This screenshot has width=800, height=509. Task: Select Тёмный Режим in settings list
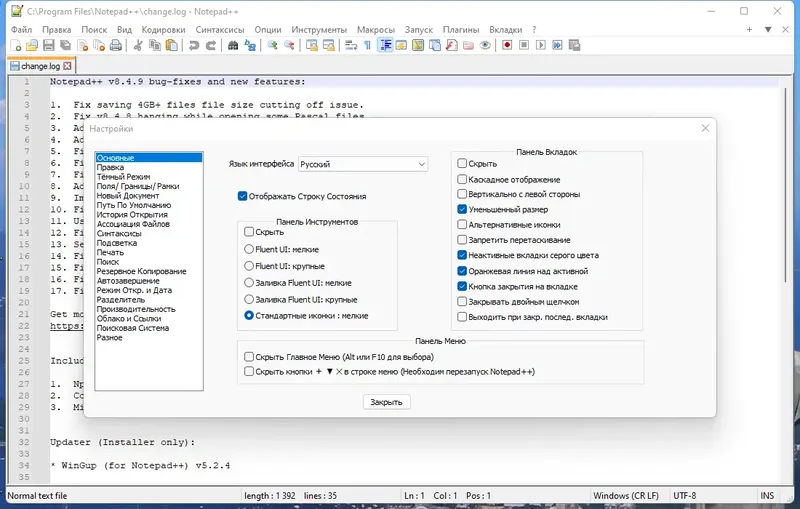123,176
